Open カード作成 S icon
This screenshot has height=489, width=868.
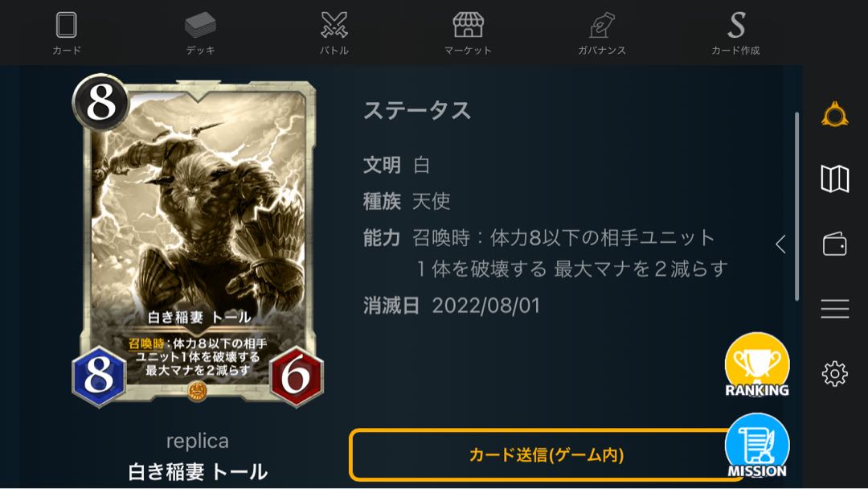tap(735, 26)
